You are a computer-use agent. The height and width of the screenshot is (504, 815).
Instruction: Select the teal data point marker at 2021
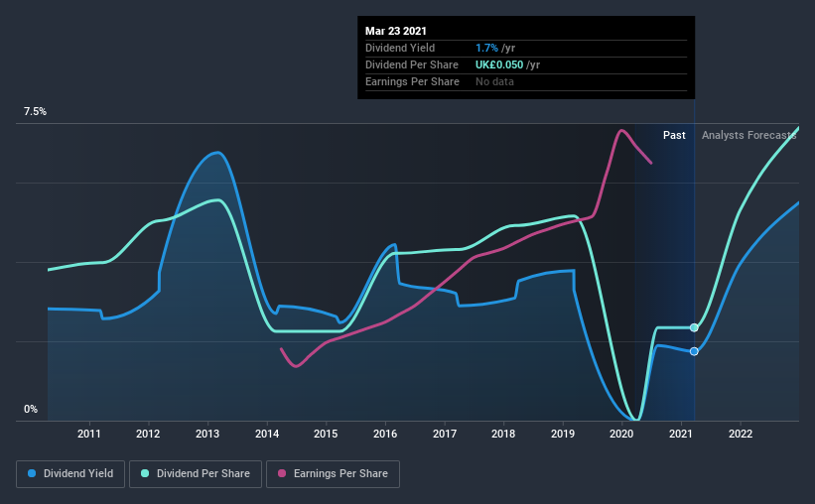tap(694, 327)
